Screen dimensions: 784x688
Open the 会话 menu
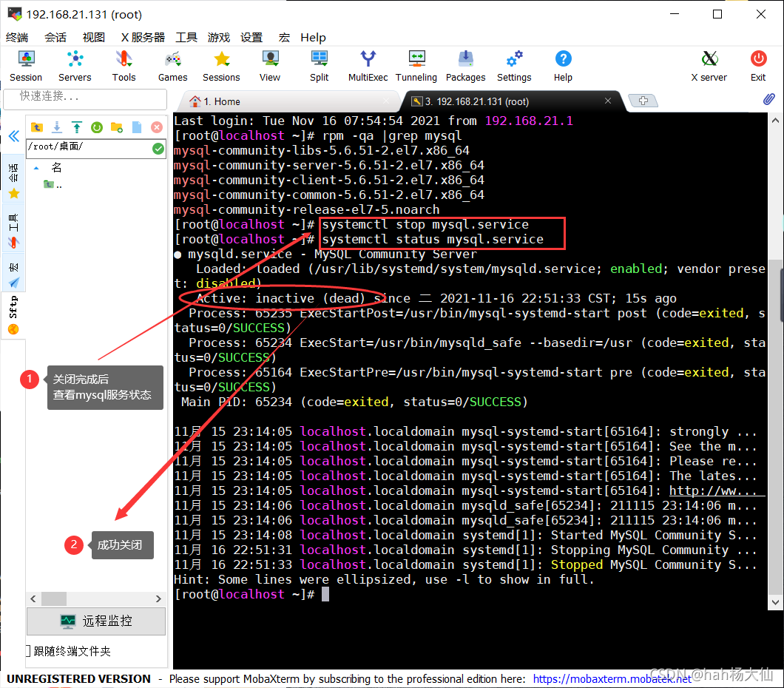coord(55,38)
